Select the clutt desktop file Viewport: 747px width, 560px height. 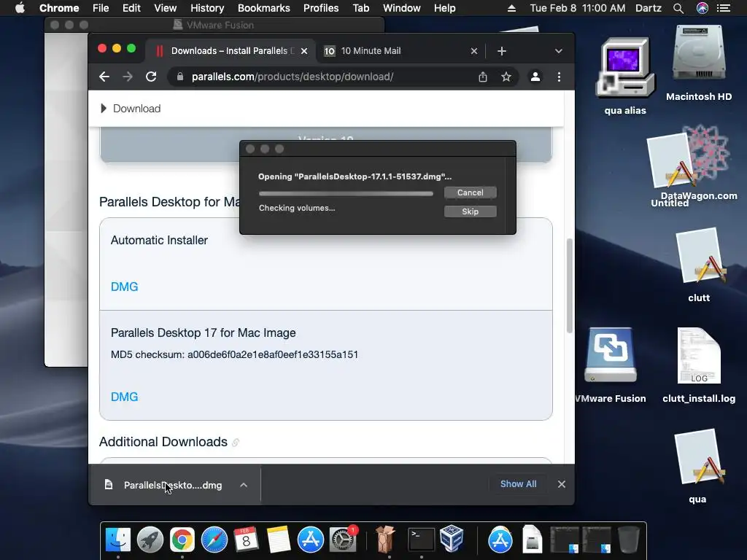[699, 265]
